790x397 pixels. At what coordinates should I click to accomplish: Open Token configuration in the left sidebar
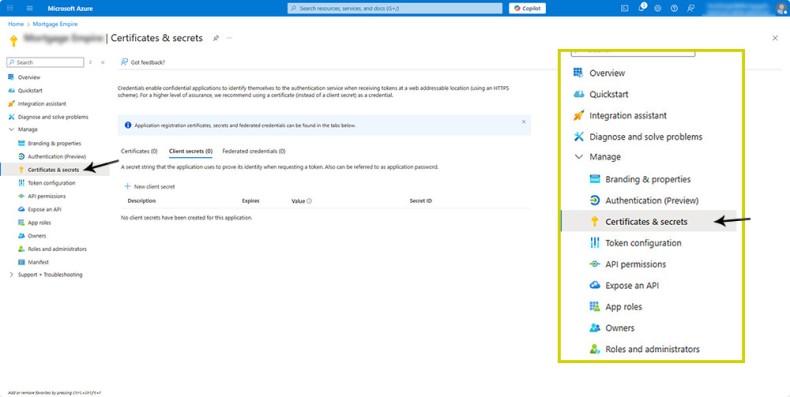(x=51, y=183)
